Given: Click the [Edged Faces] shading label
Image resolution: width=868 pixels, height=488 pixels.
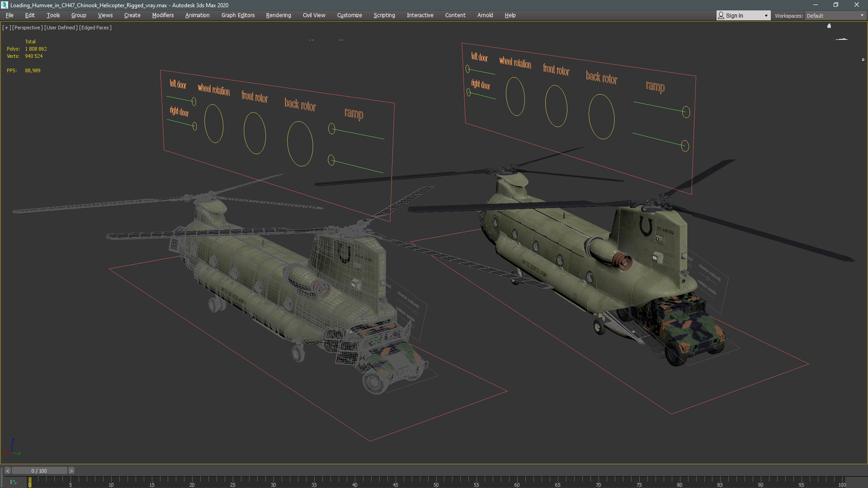Looking at the screenshot, I should (95, 28).
